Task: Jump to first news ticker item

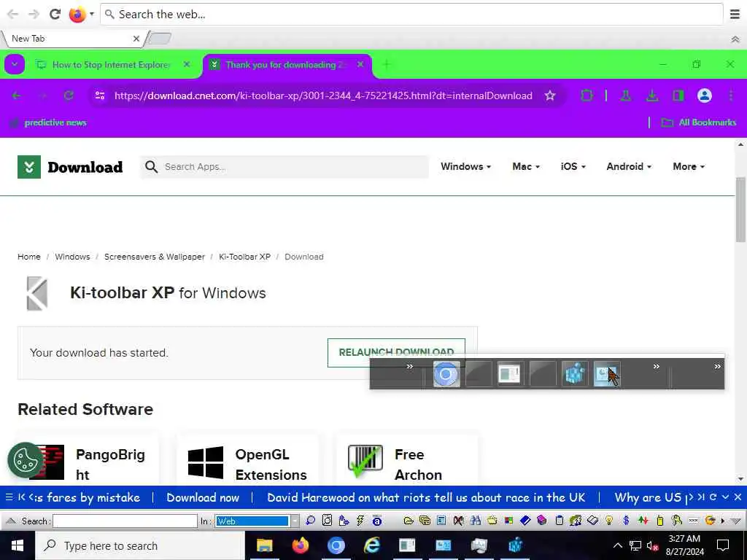Action: (21, 497)
